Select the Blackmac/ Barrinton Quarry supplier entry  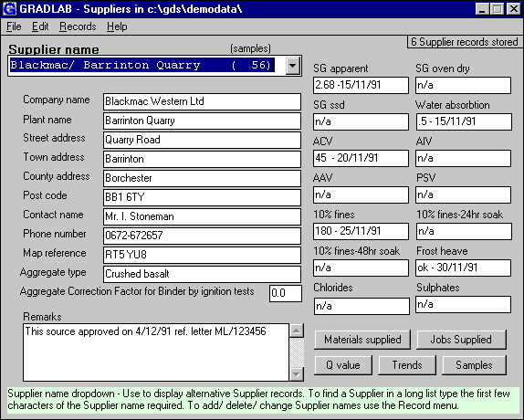142,65
